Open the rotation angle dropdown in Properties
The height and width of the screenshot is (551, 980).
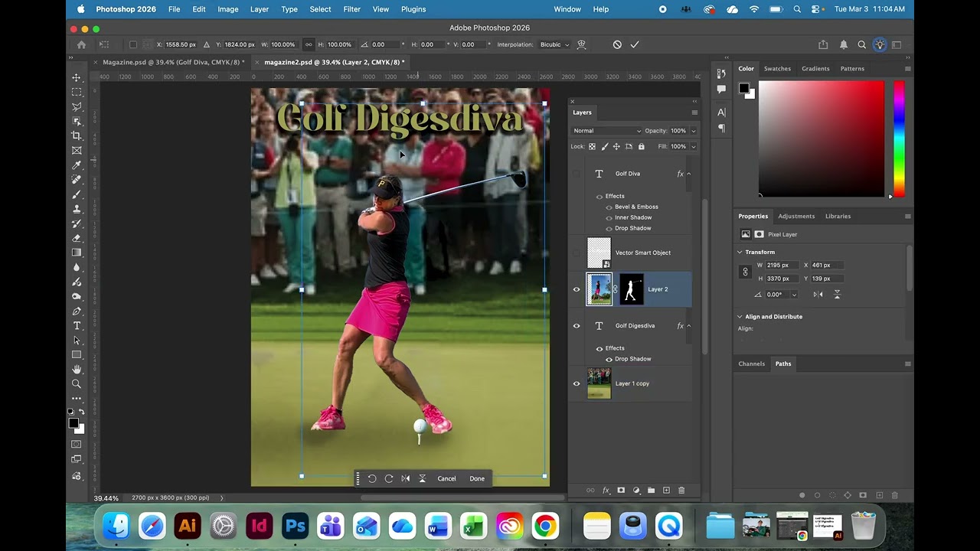click(794, 295)
